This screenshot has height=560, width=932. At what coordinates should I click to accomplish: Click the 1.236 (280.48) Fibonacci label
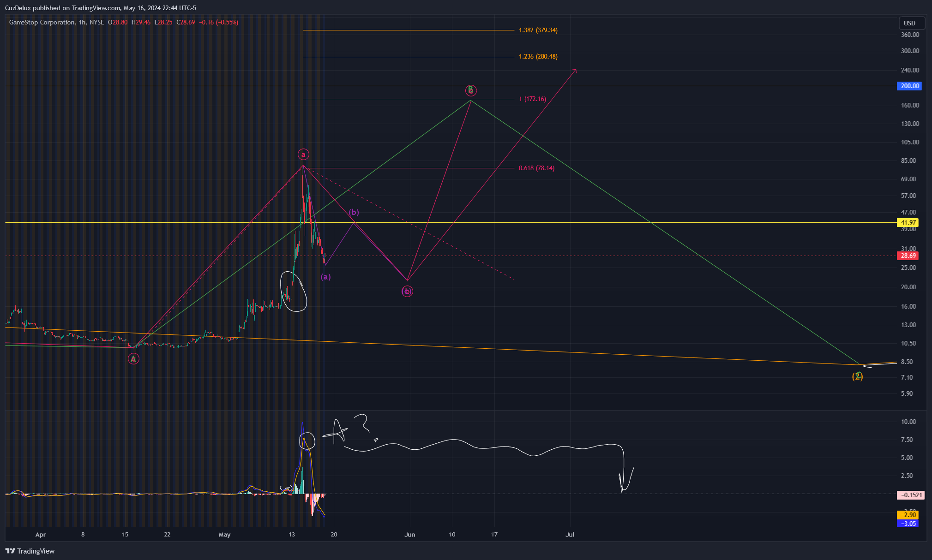538,56
